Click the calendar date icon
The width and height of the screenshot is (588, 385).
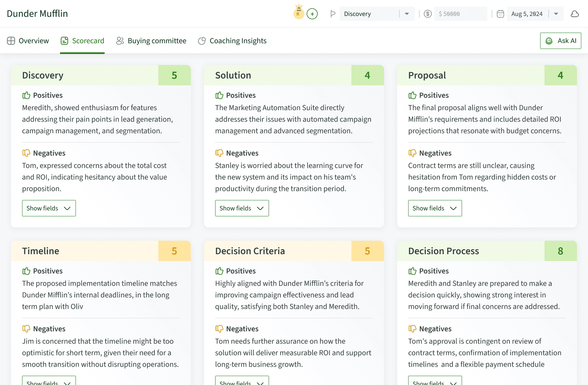(500, 14)
